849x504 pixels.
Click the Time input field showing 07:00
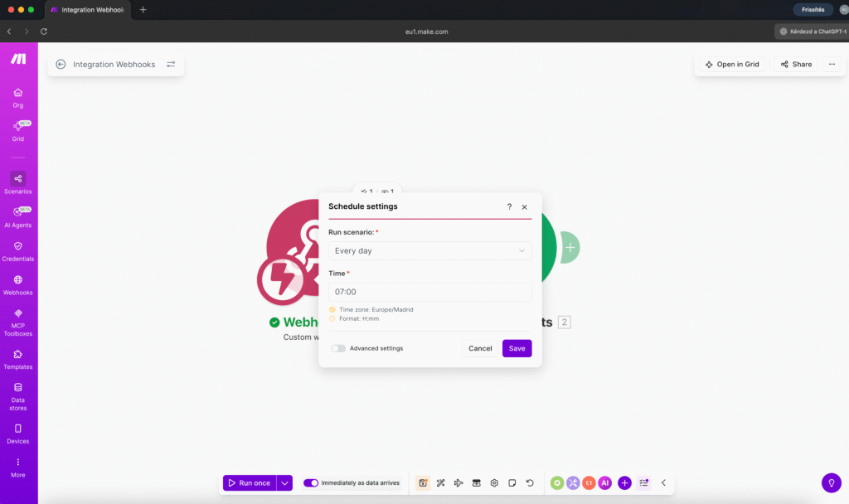click(429, 292)
